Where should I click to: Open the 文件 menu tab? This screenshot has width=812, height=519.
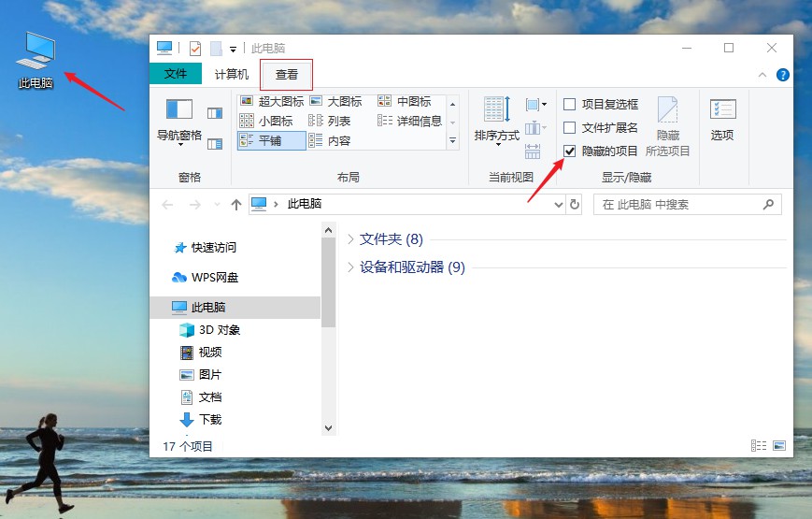pyautogui.click(x=176, y=74)
